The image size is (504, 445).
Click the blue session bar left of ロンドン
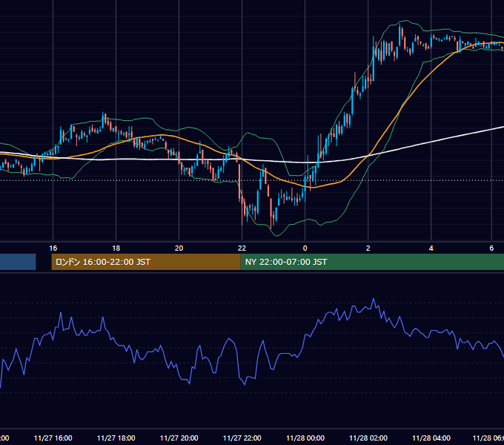(18, 262)
